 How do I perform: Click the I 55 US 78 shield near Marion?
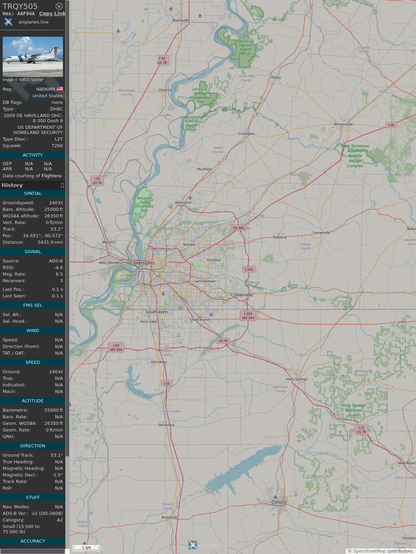point(97,181)
